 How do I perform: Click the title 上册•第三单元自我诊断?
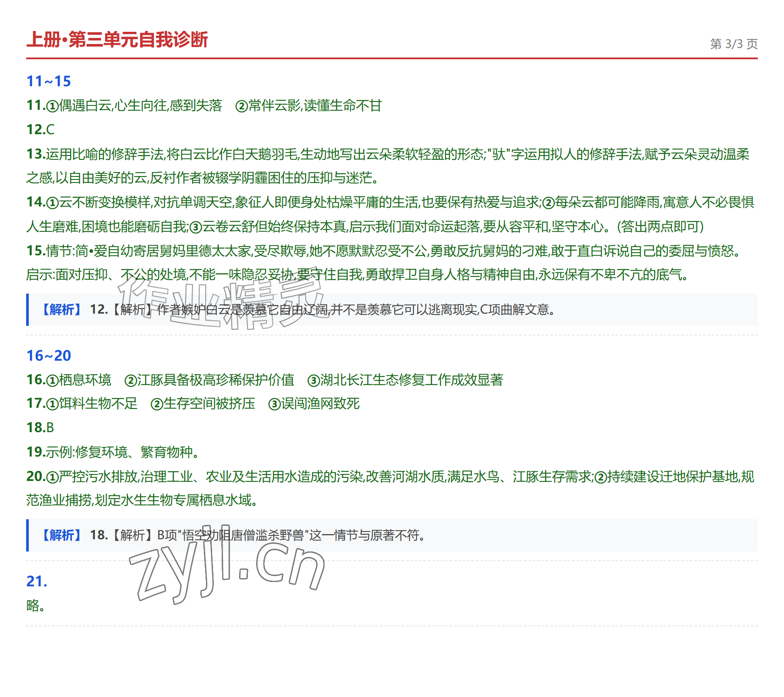coord(117,40)
